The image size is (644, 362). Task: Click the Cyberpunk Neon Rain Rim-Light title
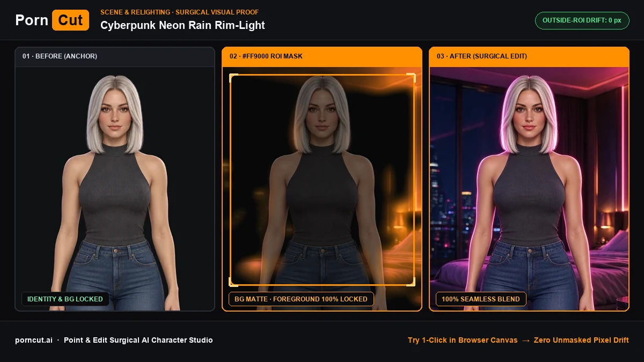tap(182, 25)
